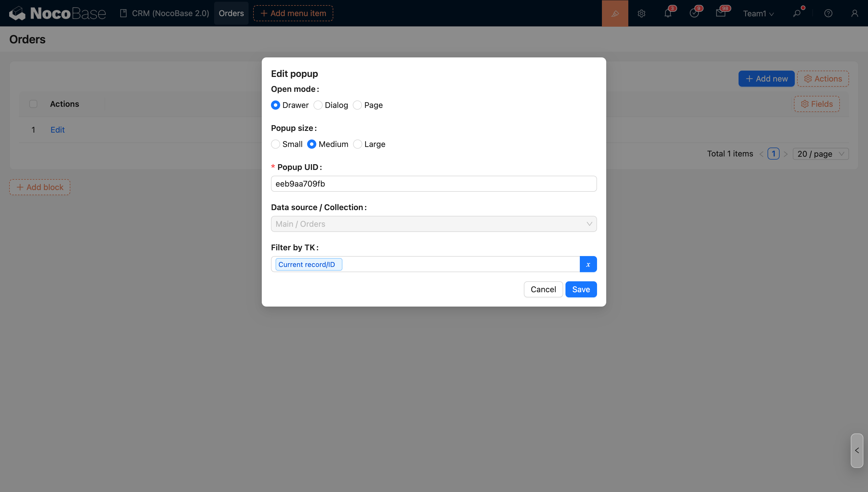Open the 20 / page size selector
This screenshot has width=868, height=492.
pos(820,154)
